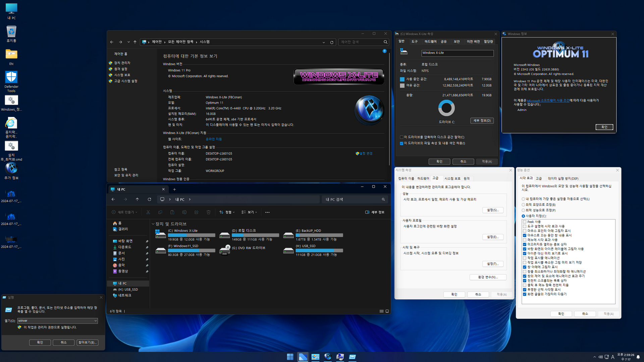Image resolution: width=644 pixels, height=362 pixels.
Task: Click the Windows Start button on taskbar
Action: point(290,357)
